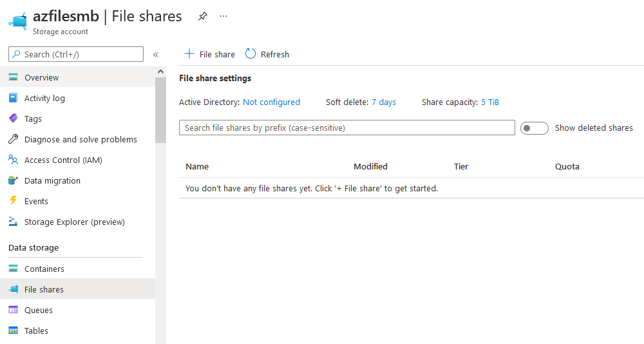Click the Access Control people icon
This screenshot has height=344, width=644.
point(13,160)
